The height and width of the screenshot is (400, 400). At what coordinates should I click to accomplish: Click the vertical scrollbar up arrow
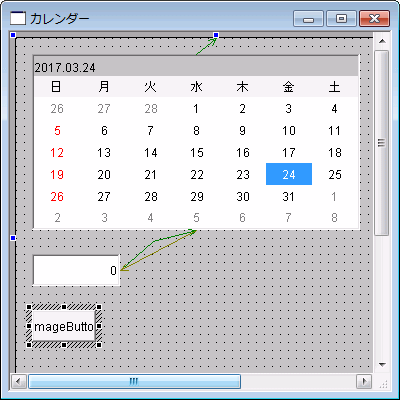point(382,41)
